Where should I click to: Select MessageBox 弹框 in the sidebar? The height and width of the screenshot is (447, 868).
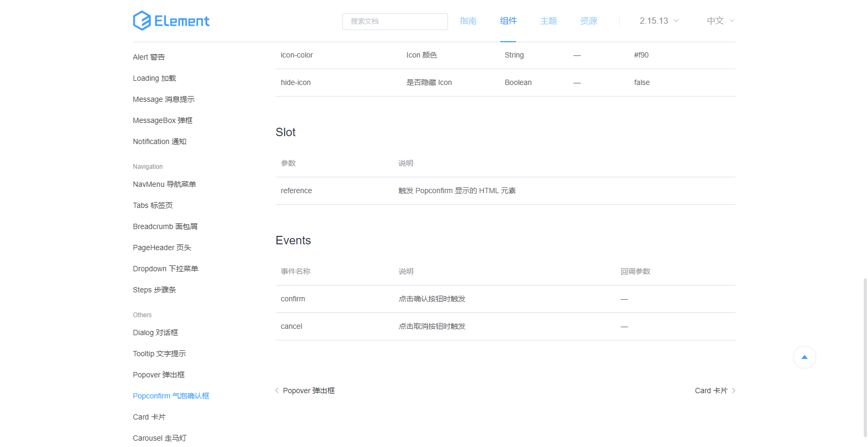pyautogui.click(x=163, y=120)
